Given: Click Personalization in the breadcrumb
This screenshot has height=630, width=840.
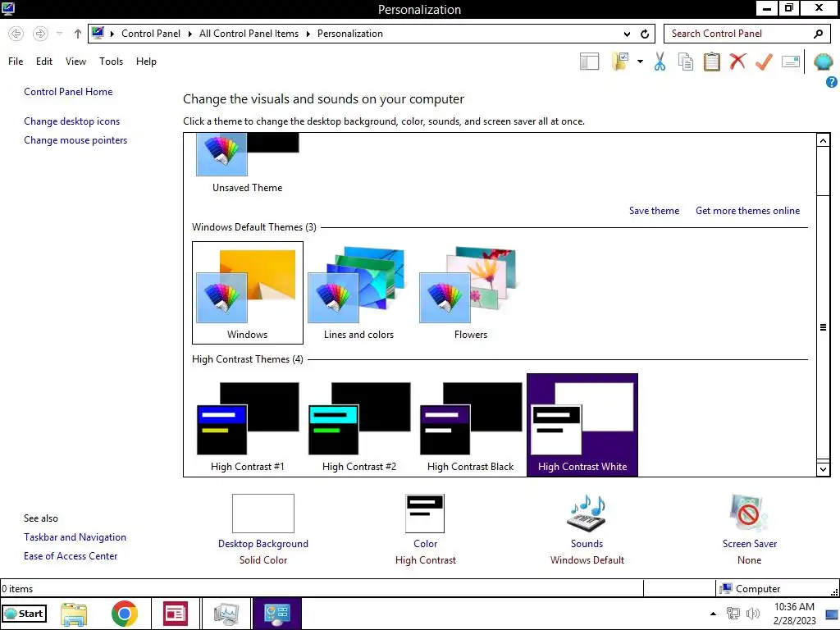Looking at the screenshot, I should [349, 34].
